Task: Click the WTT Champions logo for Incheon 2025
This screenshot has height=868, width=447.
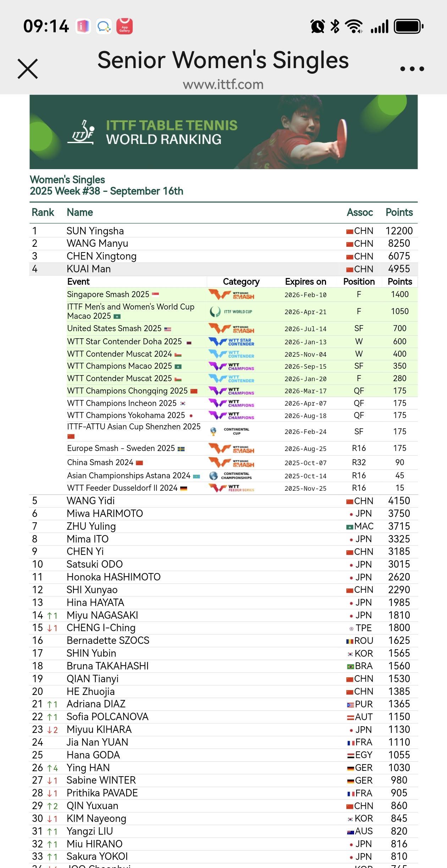Action: pyautogui.click(x=231, y=403)
